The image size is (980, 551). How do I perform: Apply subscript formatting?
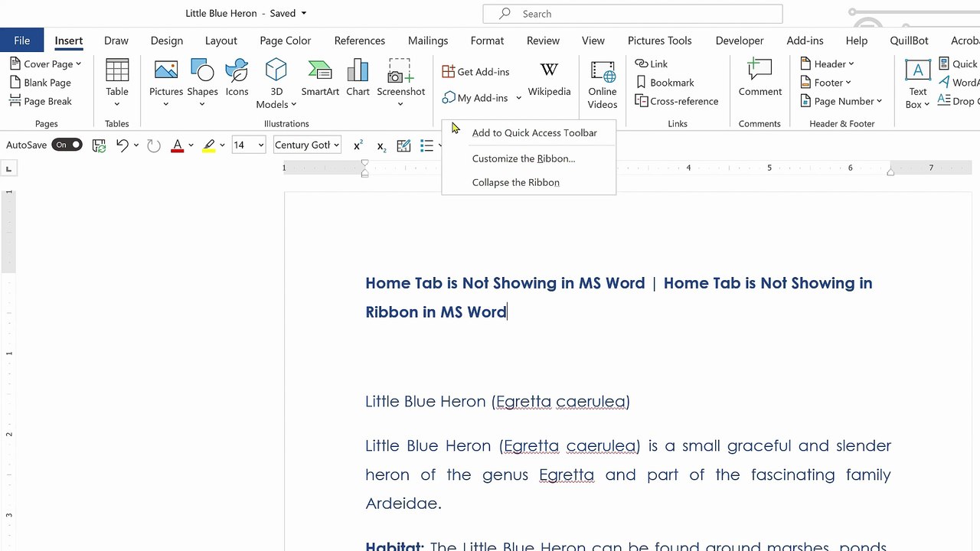381,145
